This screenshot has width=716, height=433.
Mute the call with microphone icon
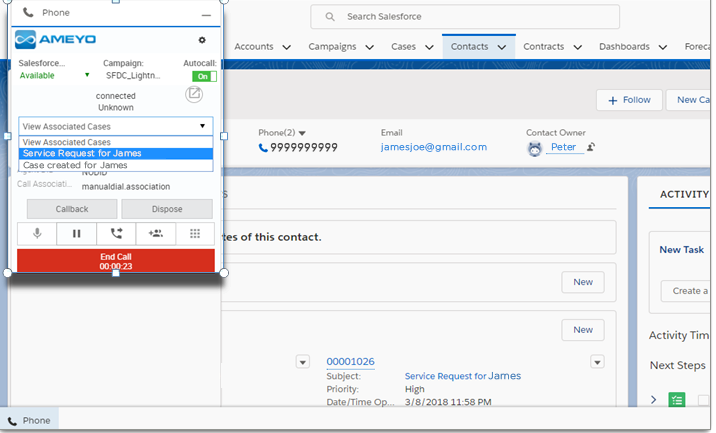click(37, 233)
